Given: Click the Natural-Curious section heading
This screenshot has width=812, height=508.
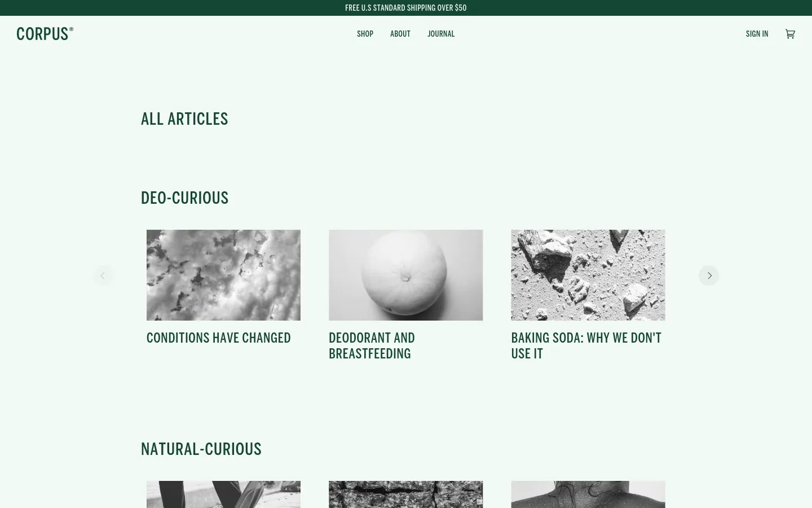Looking at the screenshot, I should pyautogui.click(x=201, y=449).
